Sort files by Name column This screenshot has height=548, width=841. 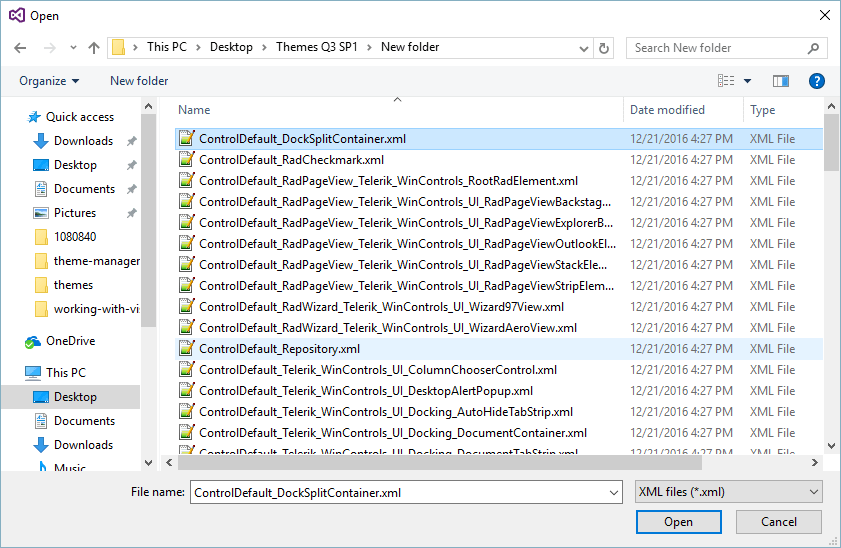[x=194, y=110]
